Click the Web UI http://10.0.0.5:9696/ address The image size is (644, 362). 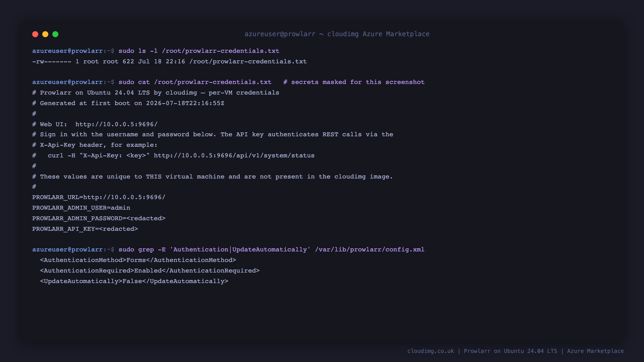coord(116,124)
